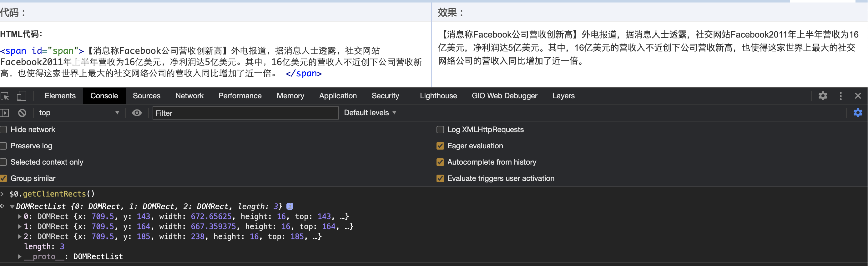Click the length: 3 property row
868x266 pixels.
click(x=44, y=247)
